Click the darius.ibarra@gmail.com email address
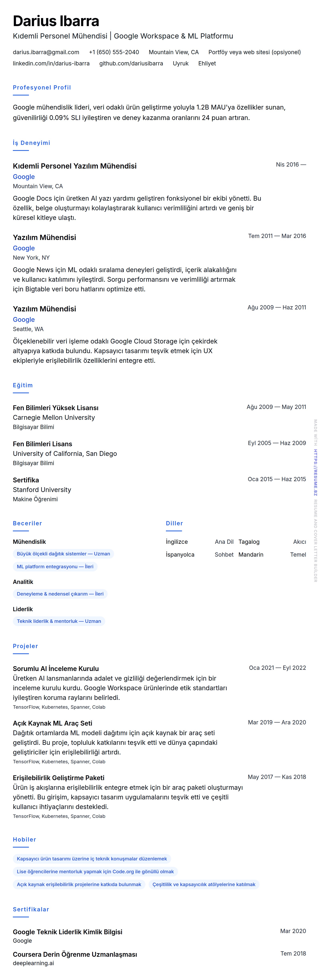Viewport: 319px width, 980px height. 46,52
